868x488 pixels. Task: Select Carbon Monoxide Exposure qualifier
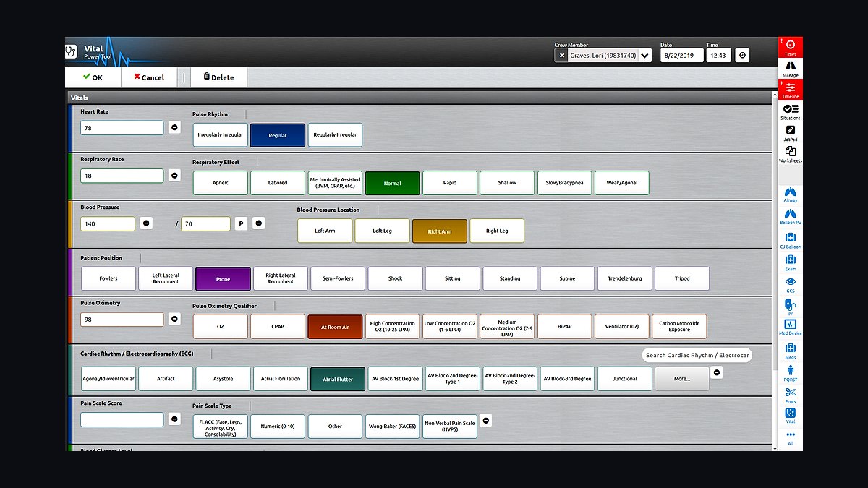679,327
